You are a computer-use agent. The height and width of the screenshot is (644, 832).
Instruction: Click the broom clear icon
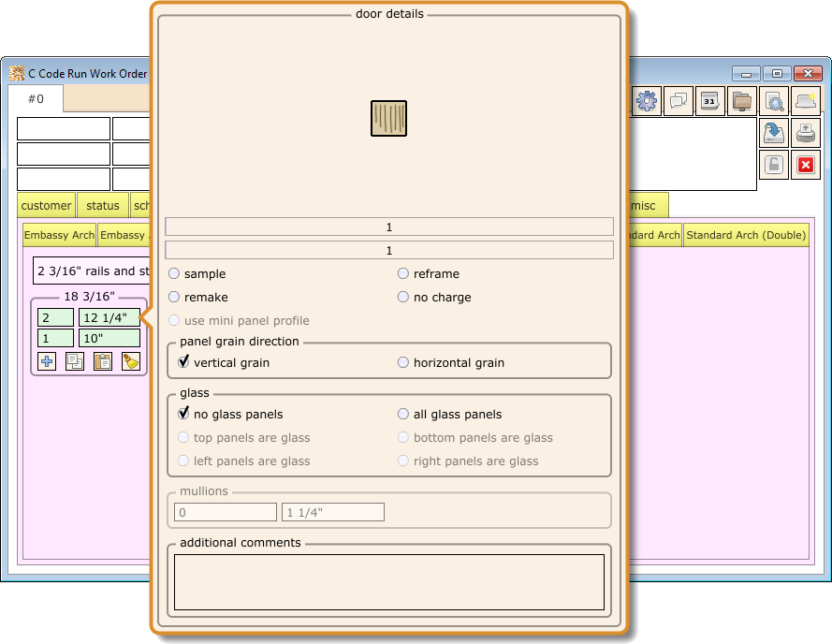131,361
